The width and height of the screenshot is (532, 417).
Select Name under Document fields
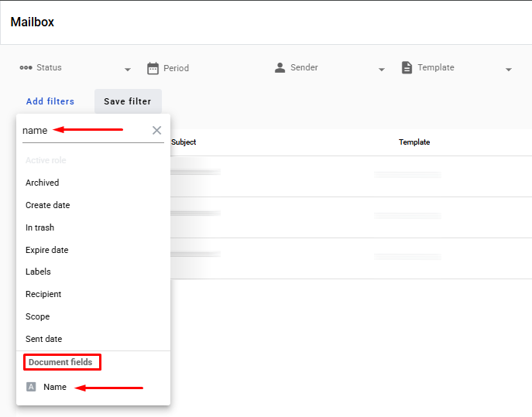coord(55,387)
